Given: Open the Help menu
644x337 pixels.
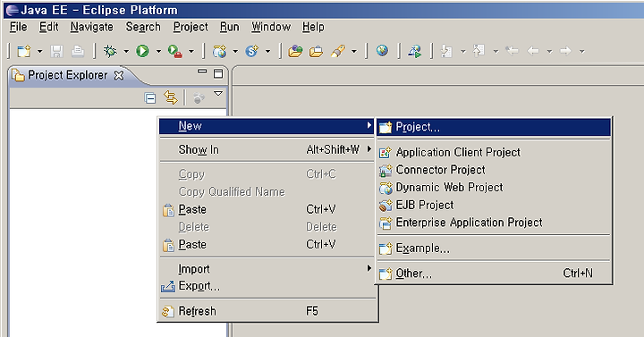Looking at the screenshot, I should tap(313, 27).
